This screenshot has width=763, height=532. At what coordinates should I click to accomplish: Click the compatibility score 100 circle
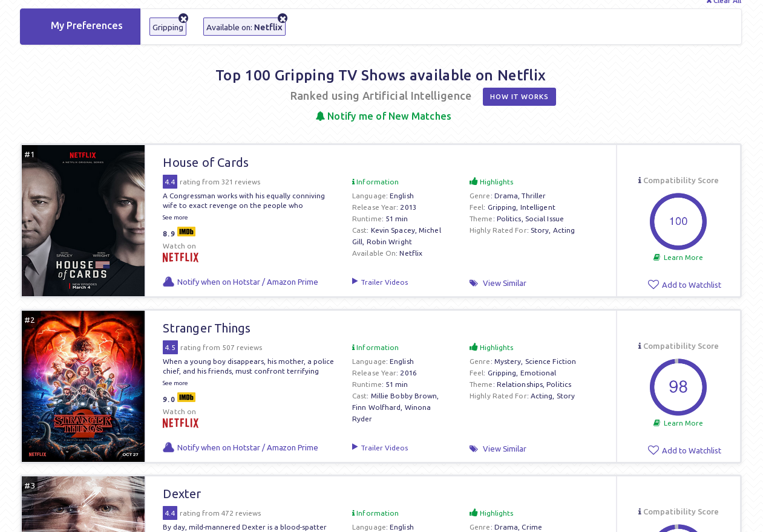[x=678, y=221]
